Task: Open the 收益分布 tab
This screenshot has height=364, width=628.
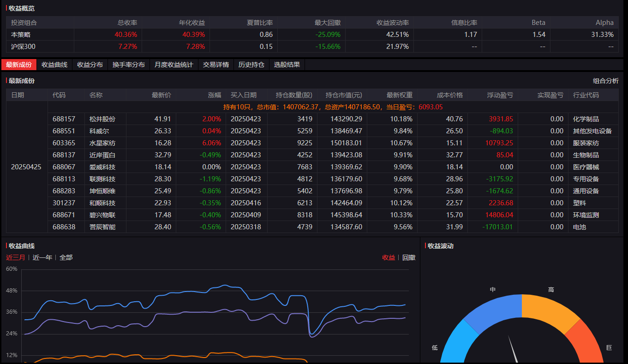Action: 90,65
